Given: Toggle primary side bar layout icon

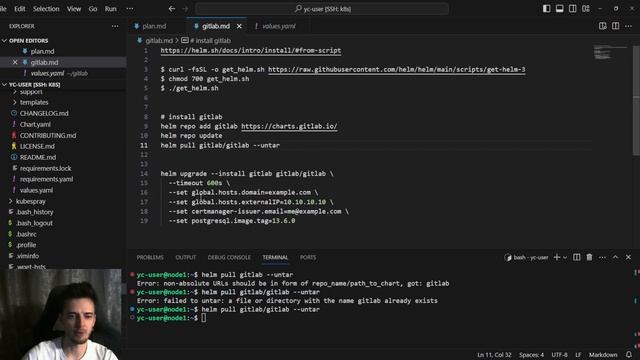Looking at the screenshot, I should pyautogui.click(x=547, y=9).
